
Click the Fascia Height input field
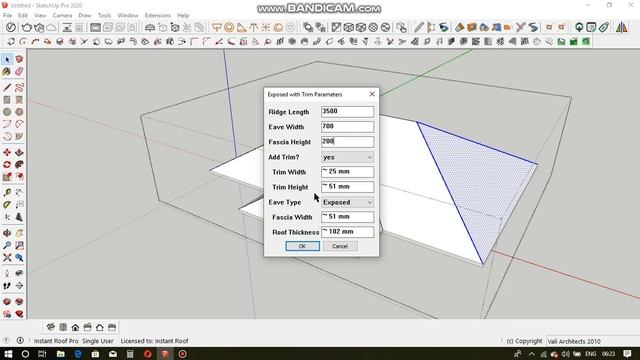[x=347, y=142]
